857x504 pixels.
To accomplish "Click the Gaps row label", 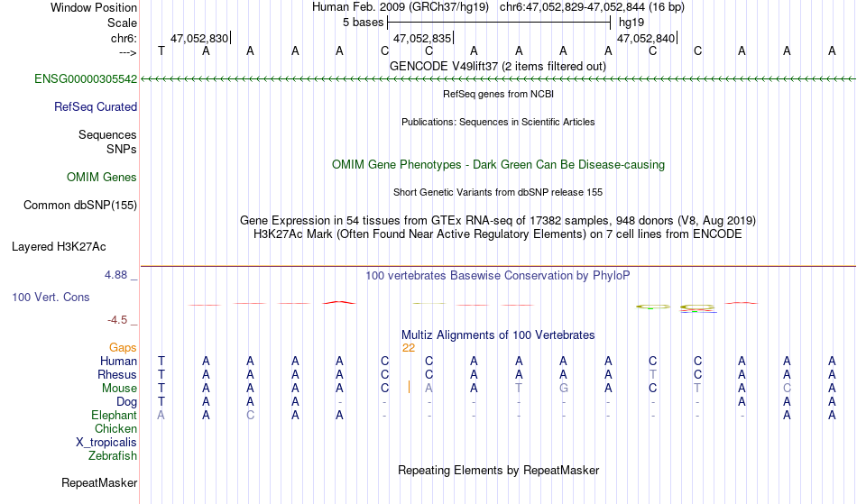I will pyautogui.click(x=123, y=348).
